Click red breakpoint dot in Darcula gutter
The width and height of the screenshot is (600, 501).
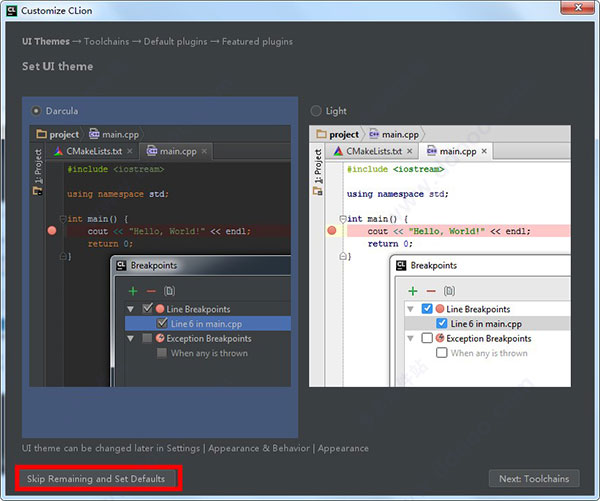coord(52,230)
